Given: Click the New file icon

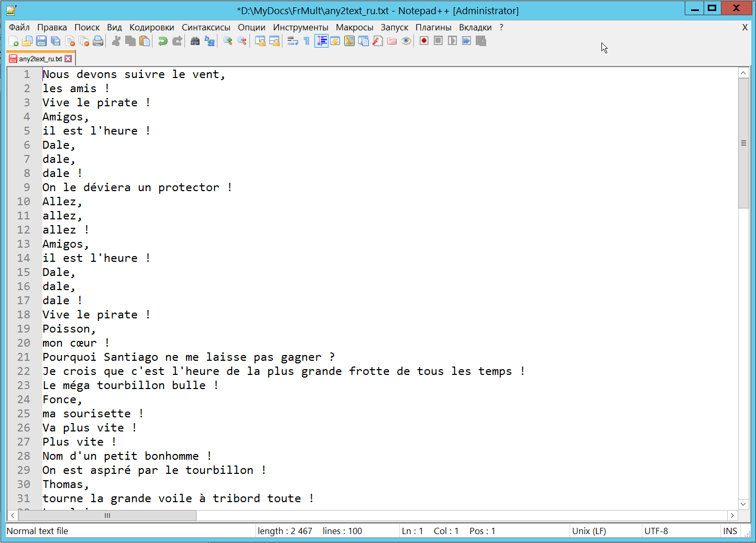Looking at the screenshot, I should [14, 41].
